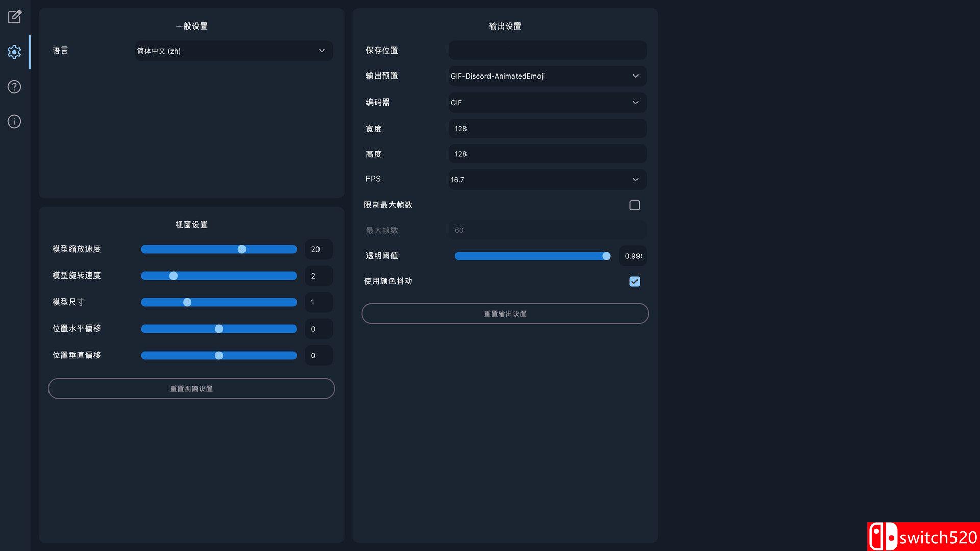Click the 保存位置 input field
The width and height of the screenshot is (980, 551).
click(x=547, y=50)
